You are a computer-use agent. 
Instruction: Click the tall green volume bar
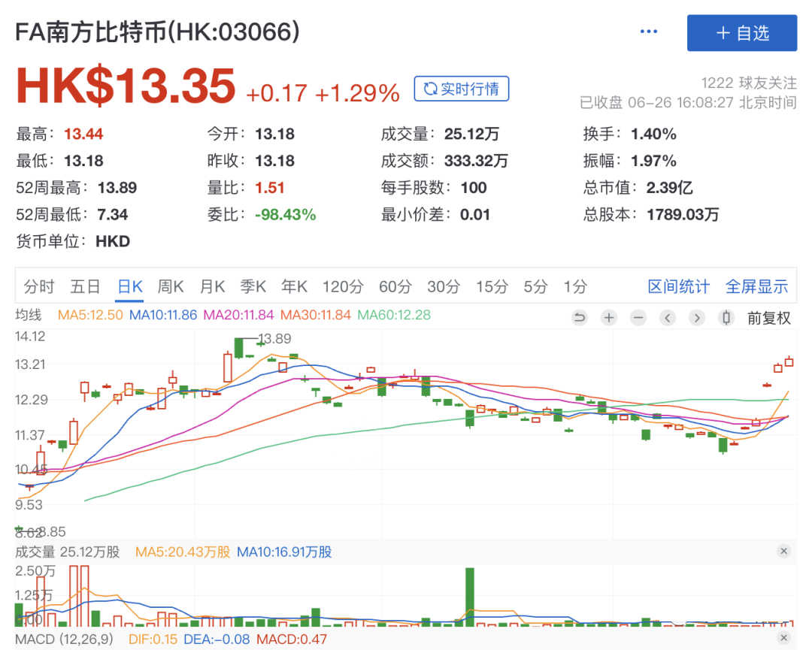470,597
